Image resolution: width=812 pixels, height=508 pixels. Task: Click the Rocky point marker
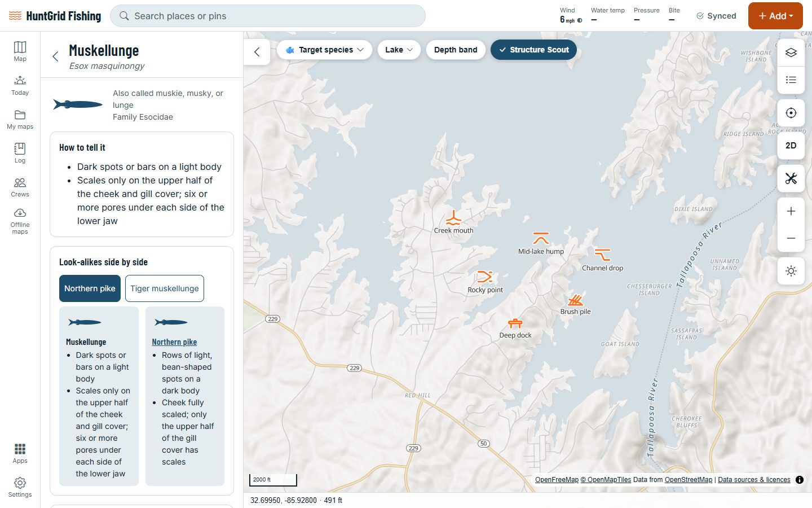point(485,277)
